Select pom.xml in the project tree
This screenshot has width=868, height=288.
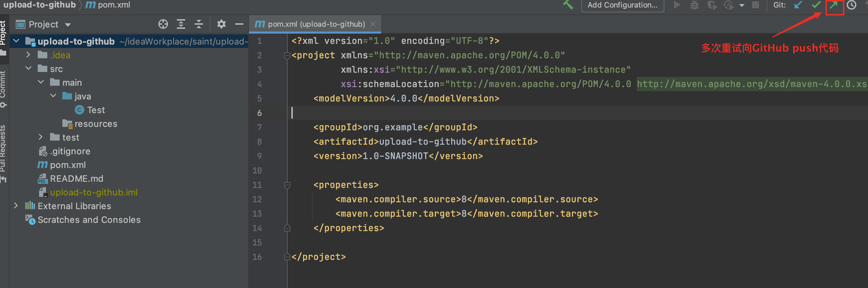tap(62, 165)
